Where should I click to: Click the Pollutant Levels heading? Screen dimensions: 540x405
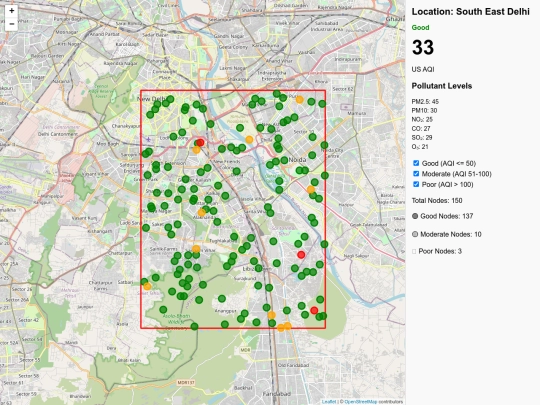pos(442,86)
